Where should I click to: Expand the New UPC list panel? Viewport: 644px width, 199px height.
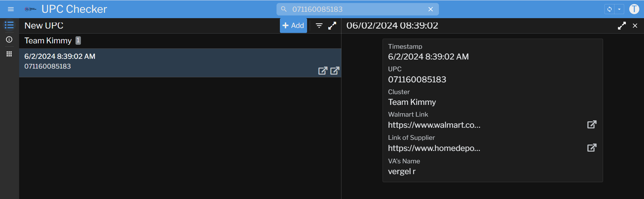point(332,26)
